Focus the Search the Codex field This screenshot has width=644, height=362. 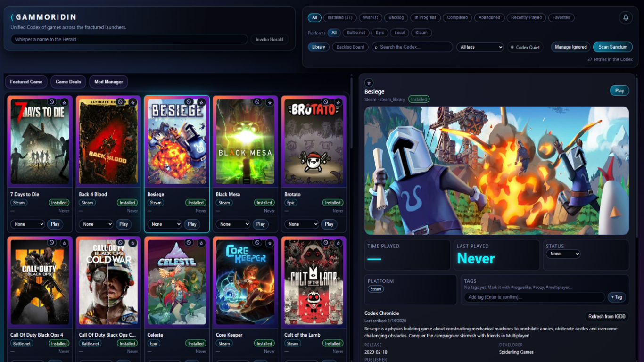(413, 47)
